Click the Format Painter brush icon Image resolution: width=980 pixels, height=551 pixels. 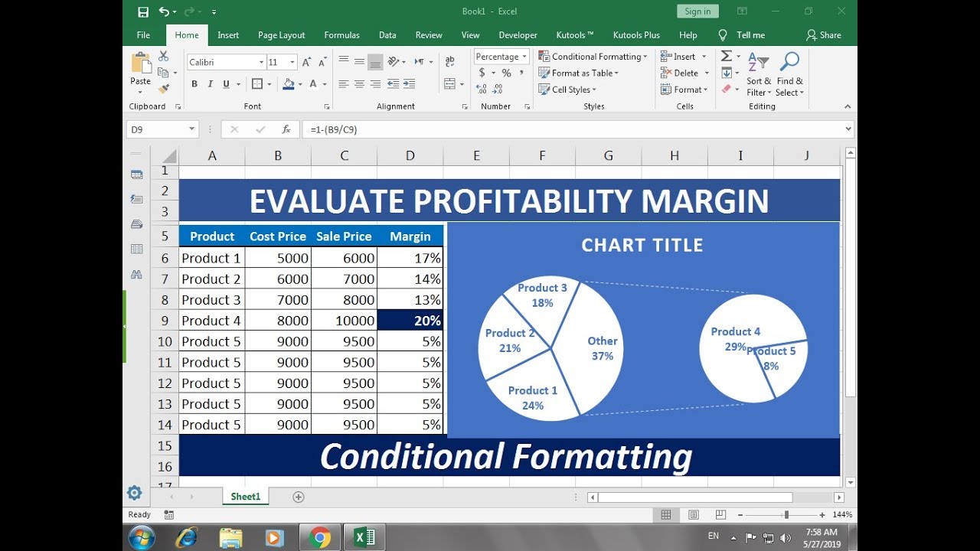[163, 89]
